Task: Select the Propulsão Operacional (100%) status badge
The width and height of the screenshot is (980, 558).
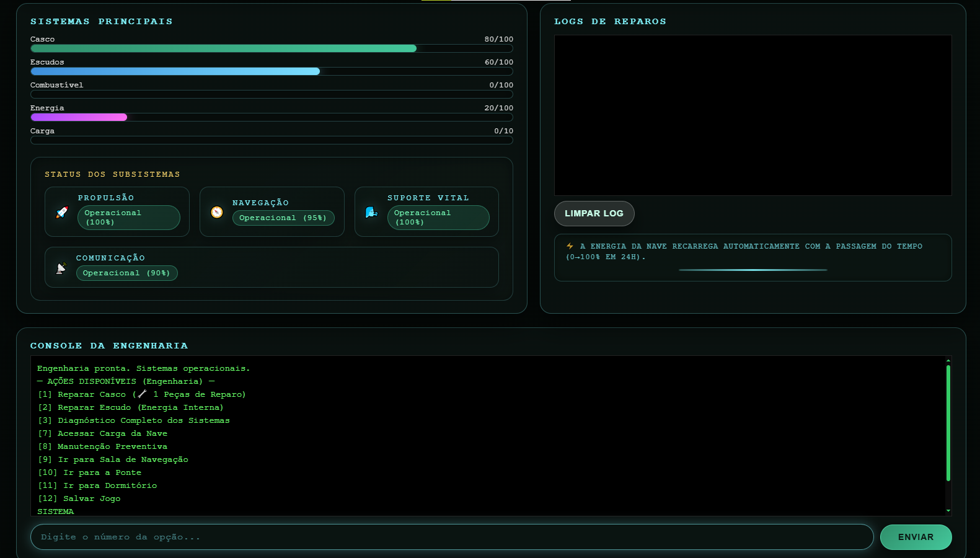Action: click(128, 218)
